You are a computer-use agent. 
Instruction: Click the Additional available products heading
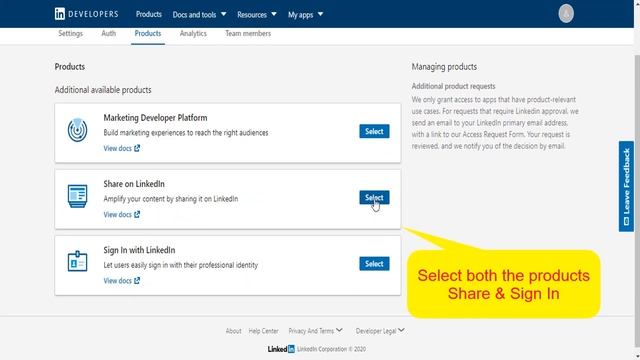click(103, 90)
